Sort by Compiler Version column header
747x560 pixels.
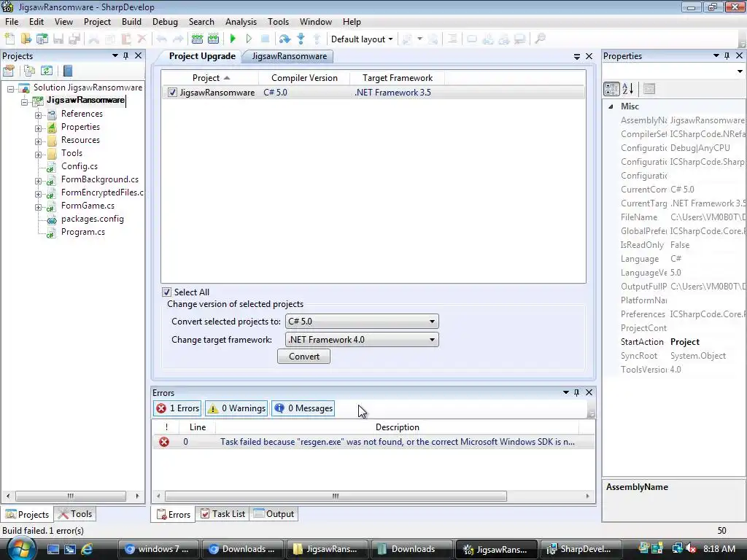304,77
